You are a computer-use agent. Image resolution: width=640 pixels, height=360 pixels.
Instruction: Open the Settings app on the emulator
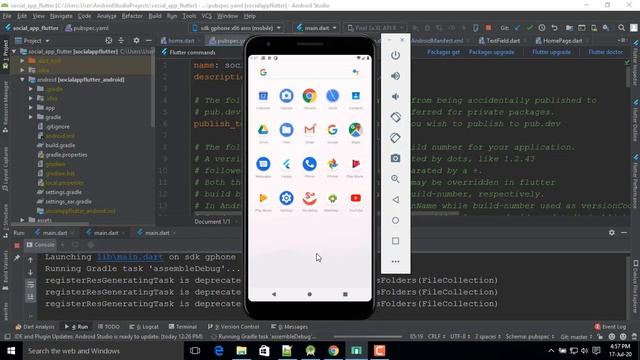coord(286,198)
